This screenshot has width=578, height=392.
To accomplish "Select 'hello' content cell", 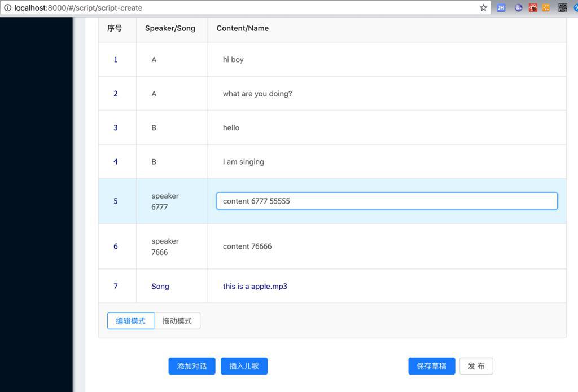I will 387,127.
